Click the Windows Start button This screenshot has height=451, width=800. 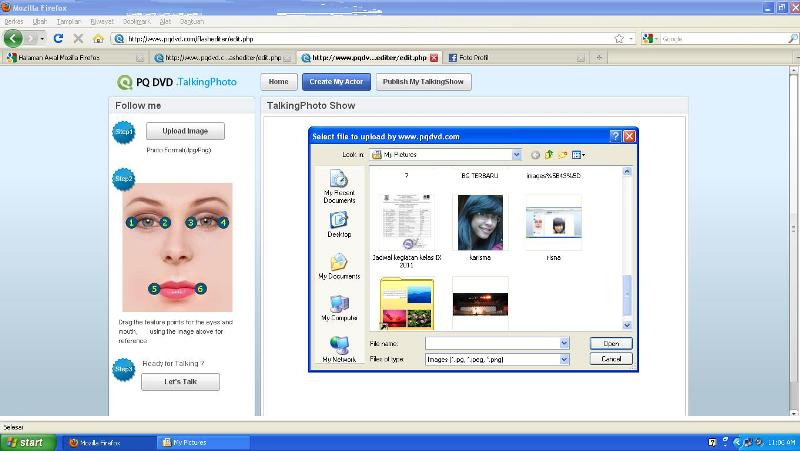(x=24, y=441)
